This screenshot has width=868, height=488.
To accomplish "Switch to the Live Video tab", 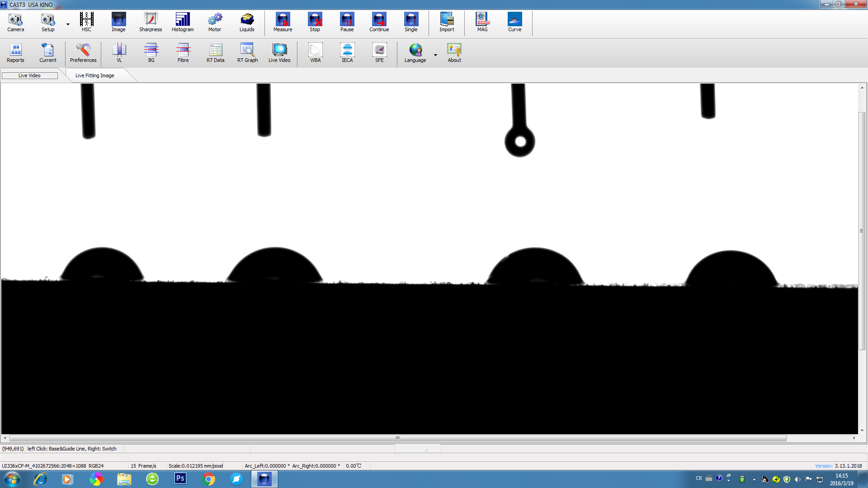I will (29, 75).
